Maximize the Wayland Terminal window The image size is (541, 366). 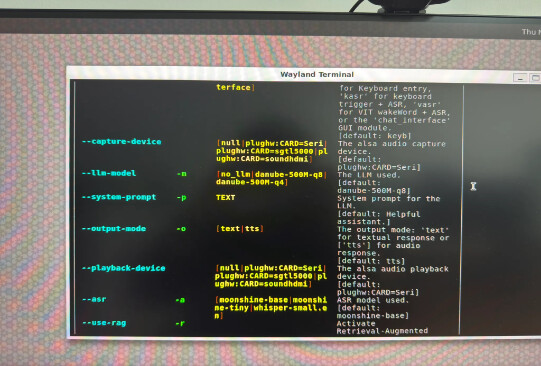535,78
